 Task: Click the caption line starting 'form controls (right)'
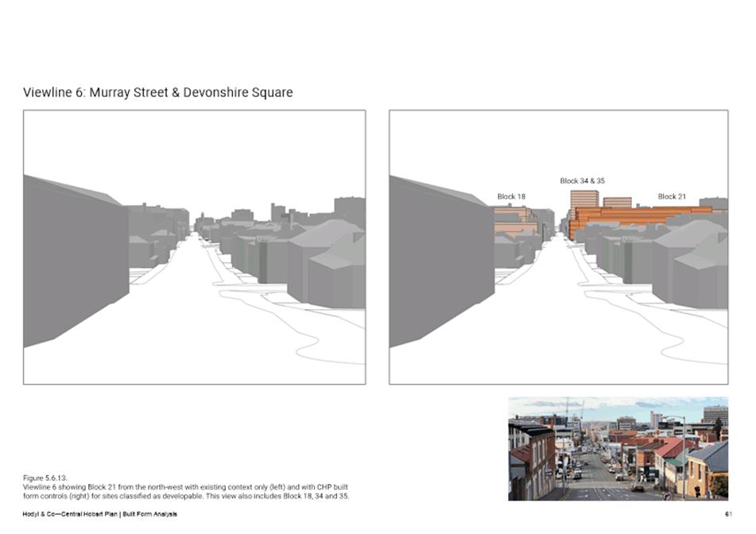(x=186, y=496)
